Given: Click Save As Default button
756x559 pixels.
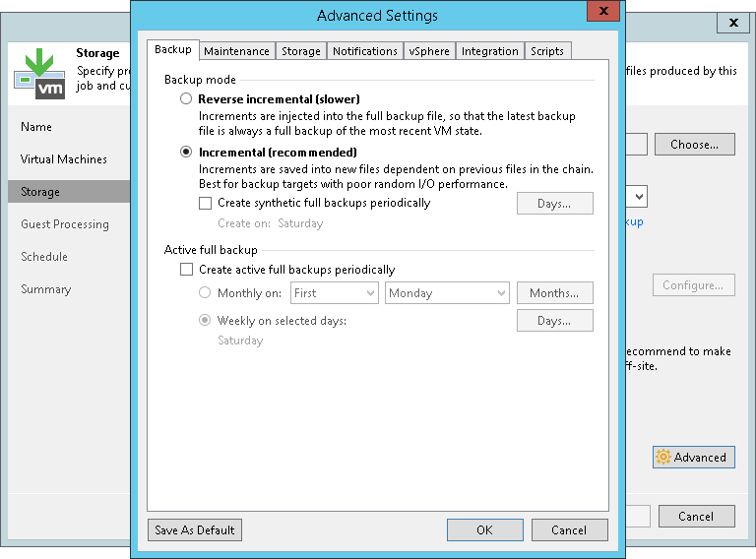Looking at the screenshot, I should pos(195,530).
